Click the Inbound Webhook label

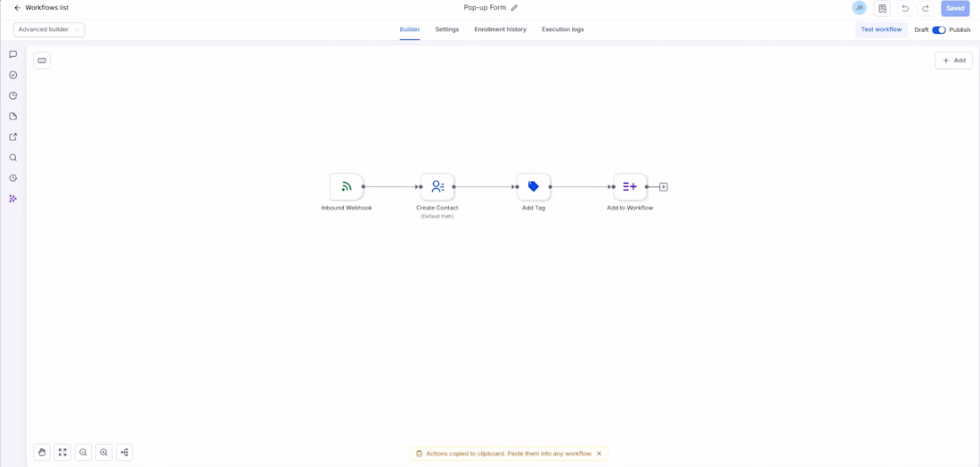pos(347,208)
